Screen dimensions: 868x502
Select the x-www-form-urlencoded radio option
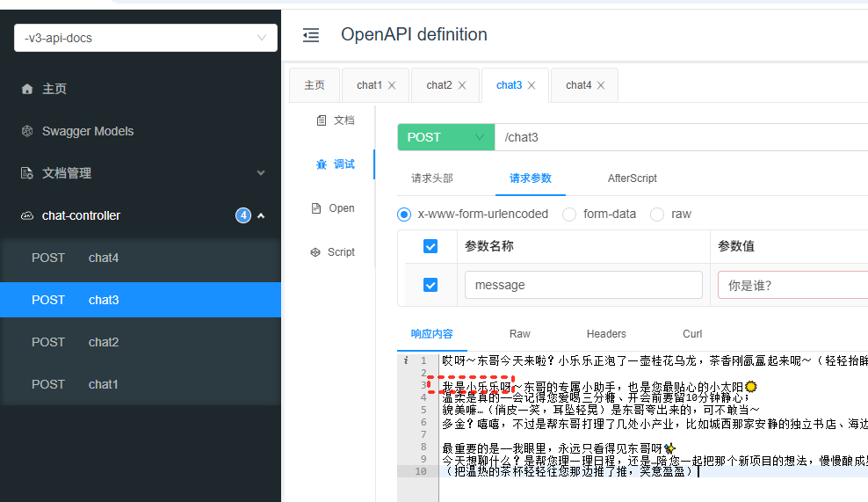tap(404, 214)
